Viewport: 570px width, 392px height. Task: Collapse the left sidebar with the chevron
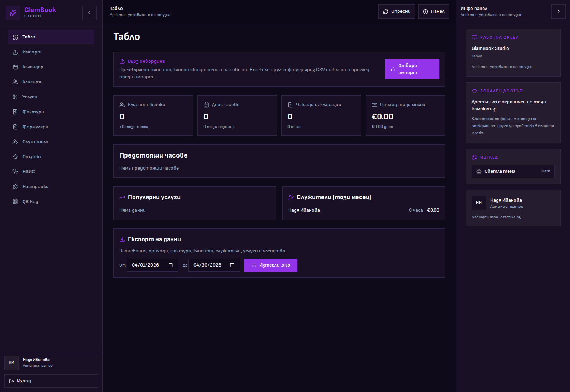(x=89, y=13)
